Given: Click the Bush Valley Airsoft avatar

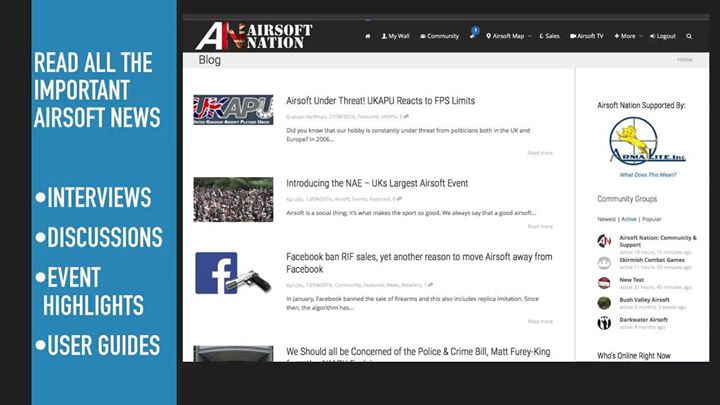Looking at the screenshot, I should coord(604,303).
